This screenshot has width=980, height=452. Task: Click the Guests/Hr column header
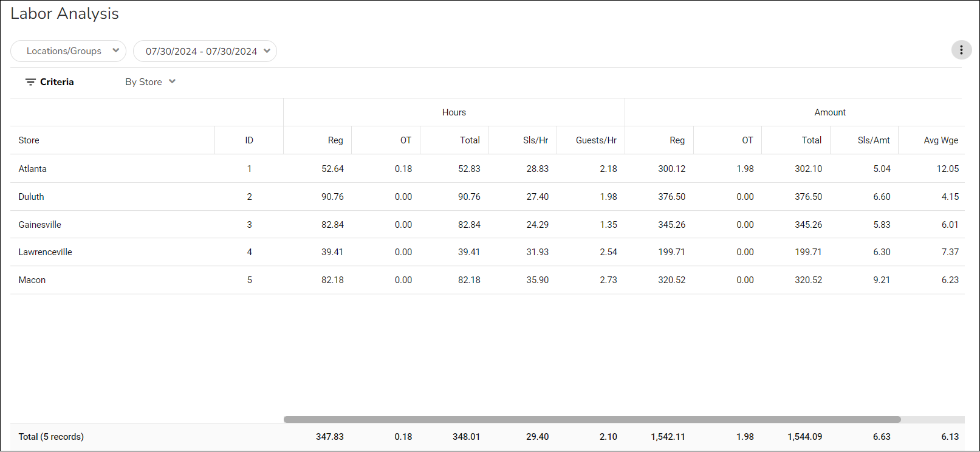tap(596, 140)
